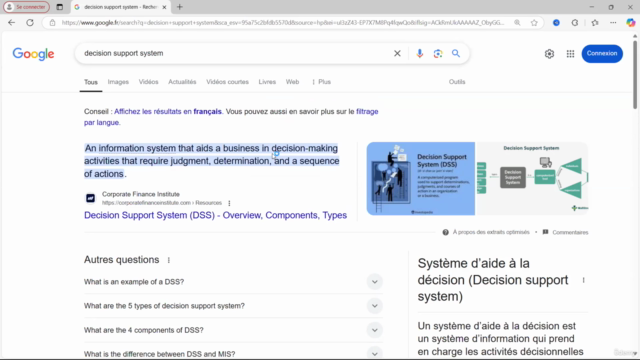This screenshot has height=360, width=640.
Task: Open the Outils tools dropdown
Action: (457, 82)
